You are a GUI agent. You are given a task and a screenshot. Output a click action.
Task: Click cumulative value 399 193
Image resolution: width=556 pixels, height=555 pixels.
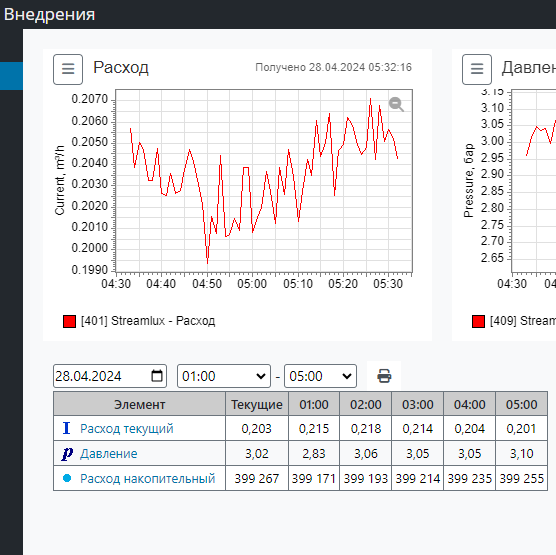click(x=366, y=479)
